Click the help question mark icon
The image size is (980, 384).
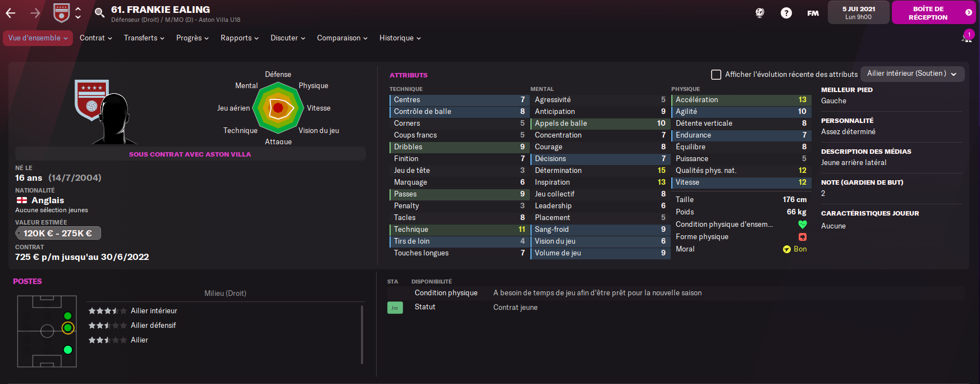786,13
